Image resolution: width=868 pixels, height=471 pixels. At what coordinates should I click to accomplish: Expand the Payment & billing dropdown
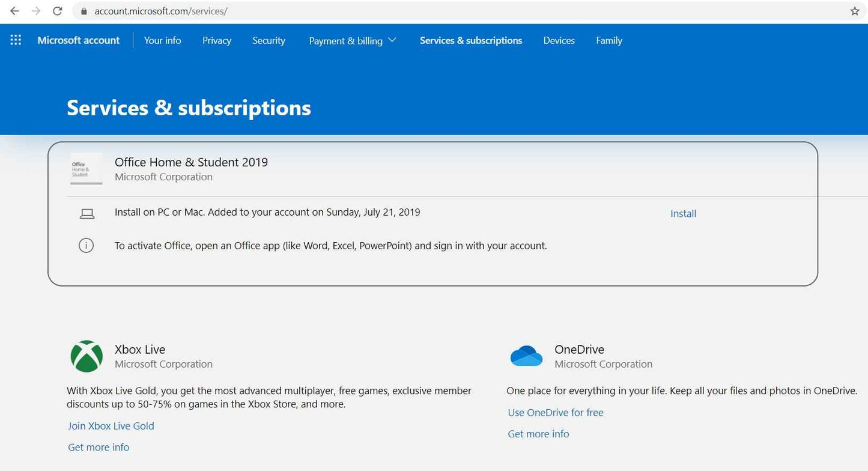(x=352, y=40)
